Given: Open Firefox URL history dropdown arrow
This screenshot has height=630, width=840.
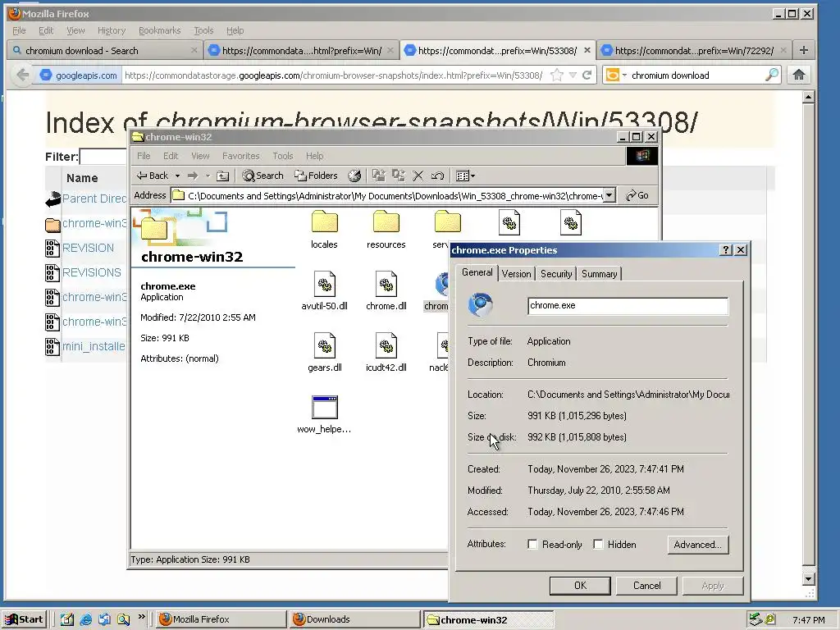Looking at the screenshot, I should pos(573,75).
